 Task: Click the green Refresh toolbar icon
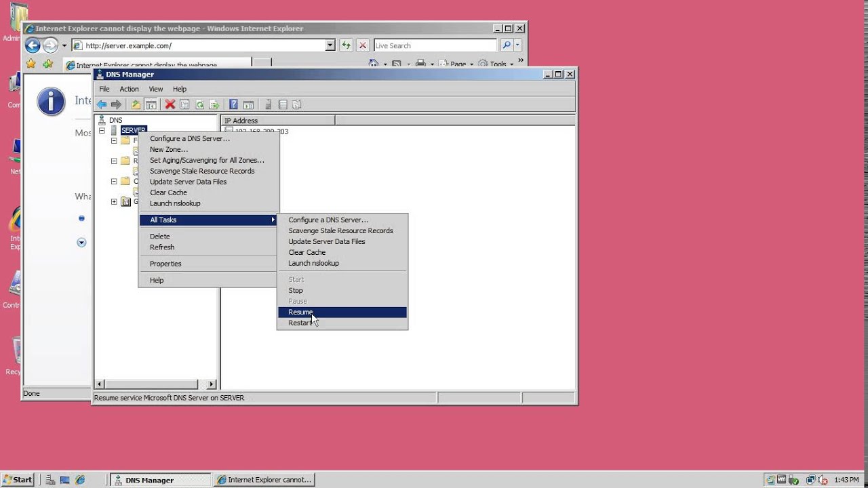199,104
